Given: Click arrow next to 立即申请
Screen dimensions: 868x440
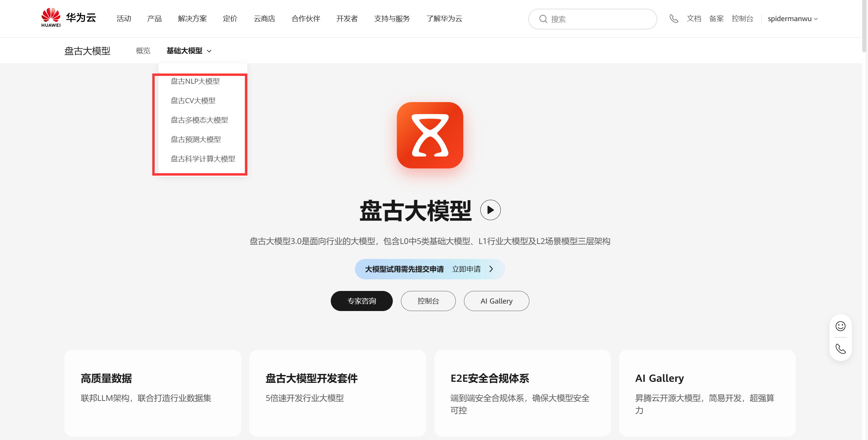Looking at the screenshot, I should click(x=491, y=269).
